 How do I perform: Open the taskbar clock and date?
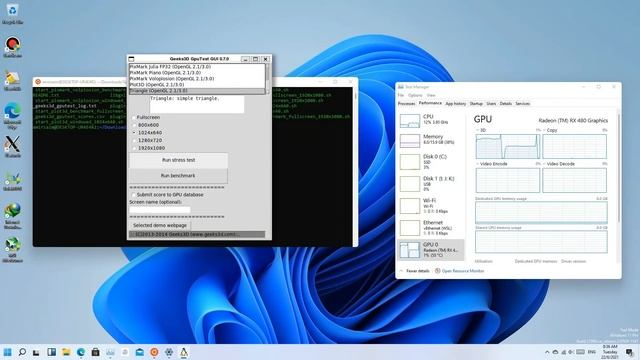tap(610, 352)
